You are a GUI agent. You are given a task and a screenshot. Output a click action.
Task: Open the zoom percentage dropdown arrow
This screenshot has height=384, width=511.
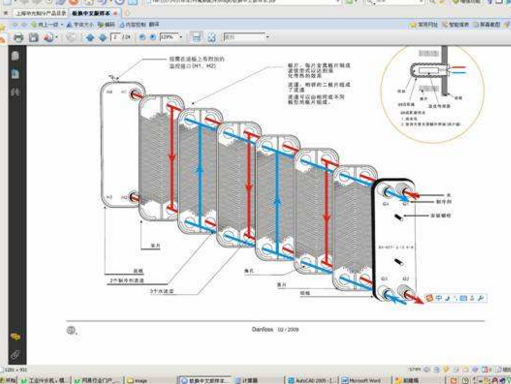coord(181,37)
